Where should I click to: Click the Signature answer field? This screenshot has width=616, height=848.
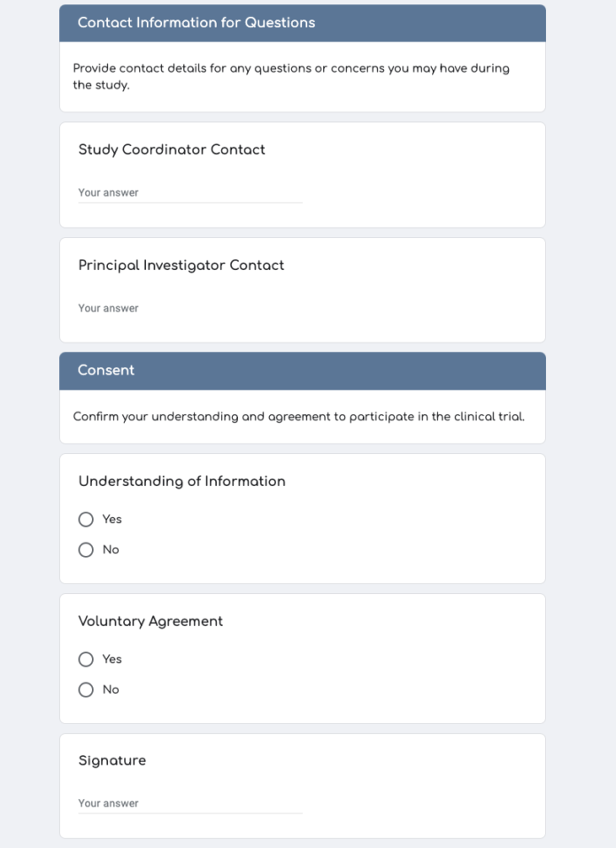point(189,803)
